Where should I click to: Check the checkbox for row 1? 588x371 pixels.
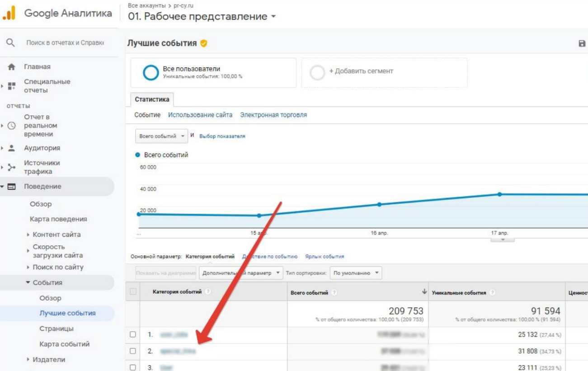point(133,335)
